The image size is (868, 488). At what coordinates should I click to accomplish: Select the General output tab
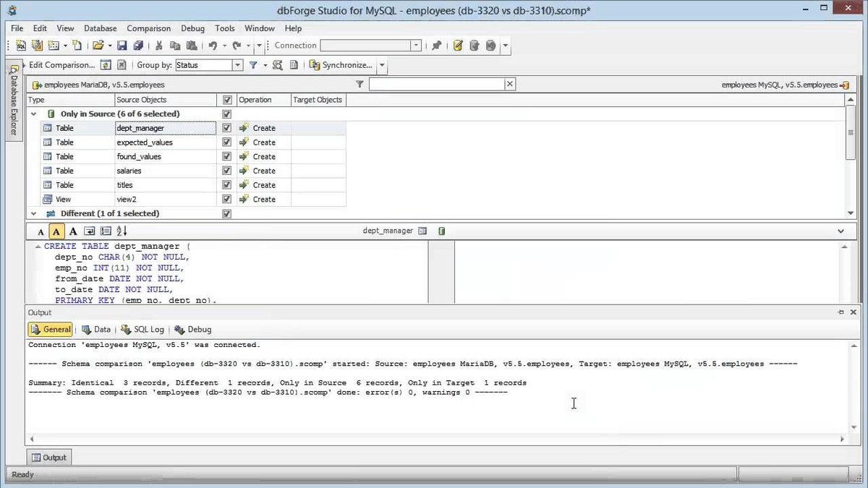pyautogui.click(x=51, y=329)
